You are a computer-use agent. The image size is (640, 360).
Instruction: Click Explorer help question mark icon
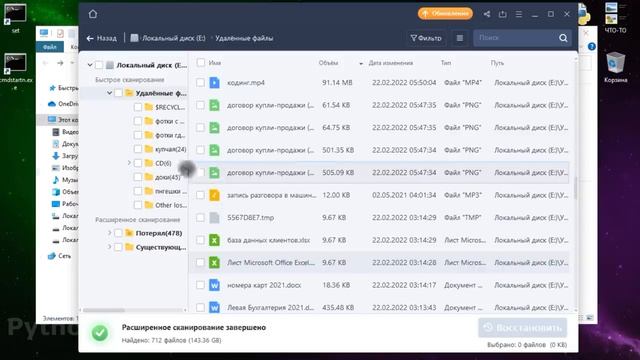(591, 47)
